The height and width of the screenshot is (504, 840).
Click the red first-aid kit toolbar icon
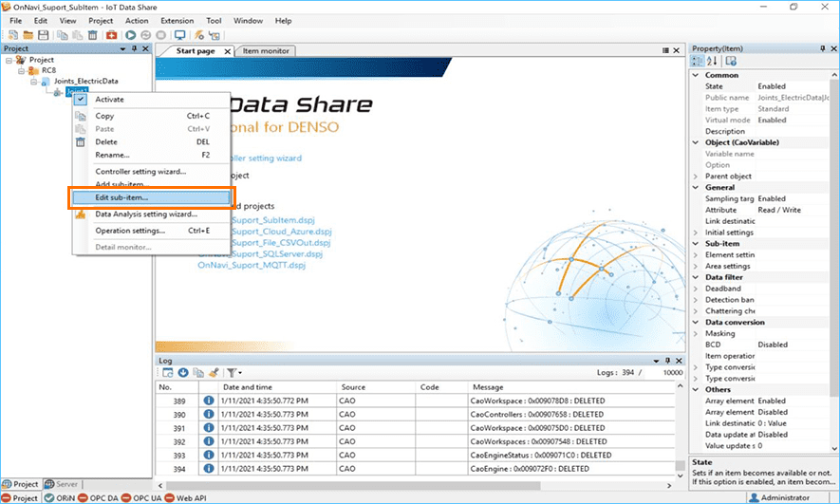pyautogui.click(x=111, y=35)
